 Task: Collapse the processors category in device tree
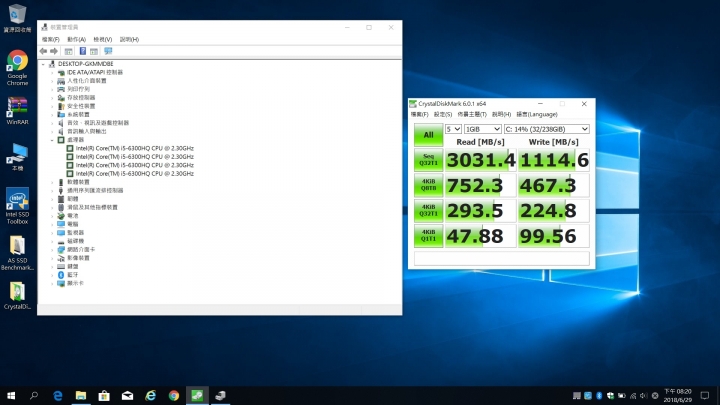[x=52, y=140]
